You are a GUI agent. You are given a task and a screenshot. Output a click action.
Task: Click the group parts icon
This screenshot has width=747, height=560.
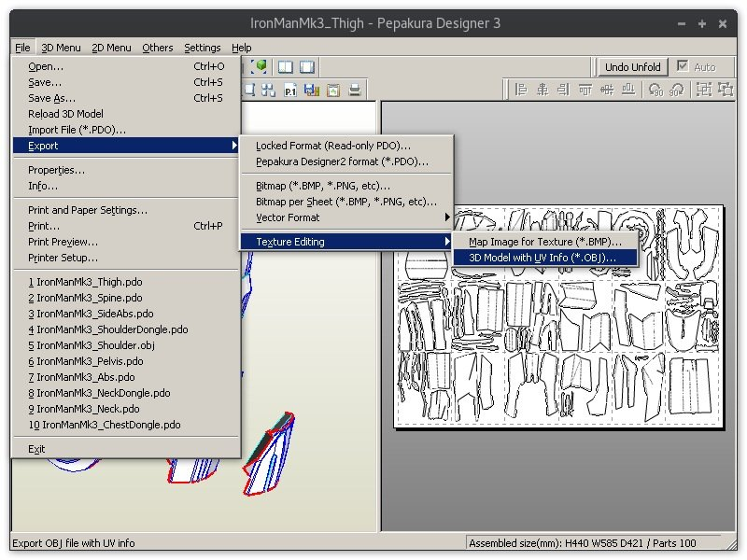pyautogui.click(x=704, y=90)
